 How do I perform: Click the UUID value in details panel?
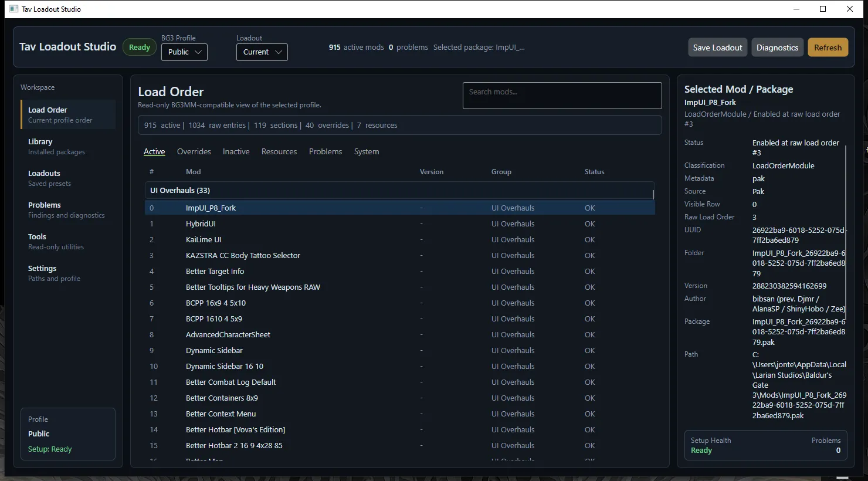point(799,235)
